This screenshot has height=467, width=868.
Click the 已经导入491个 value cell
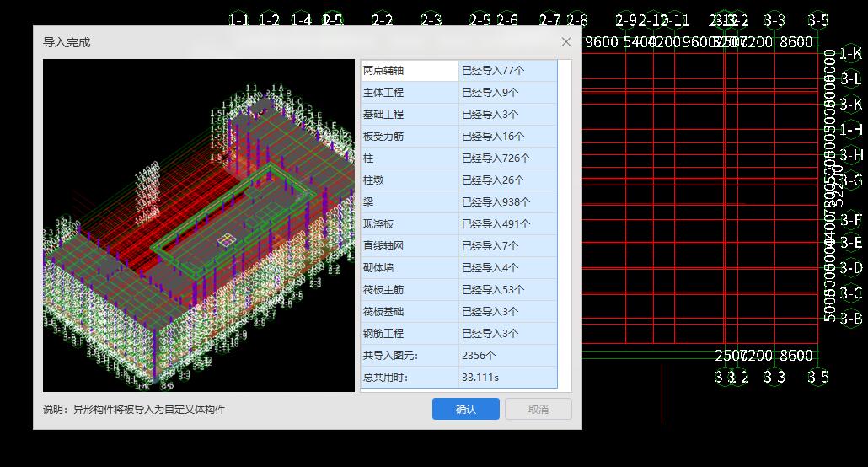(x=508, y=223)
